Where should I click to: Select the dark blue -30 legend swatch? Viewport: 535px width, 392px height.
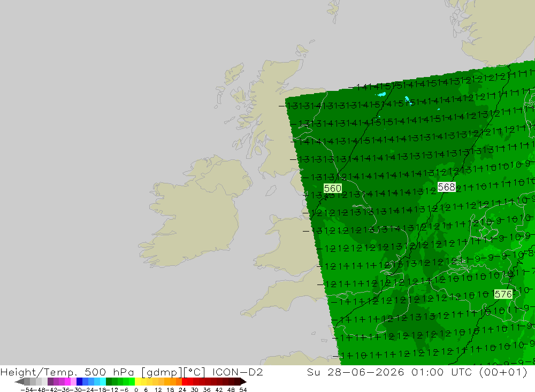point(80,381)
